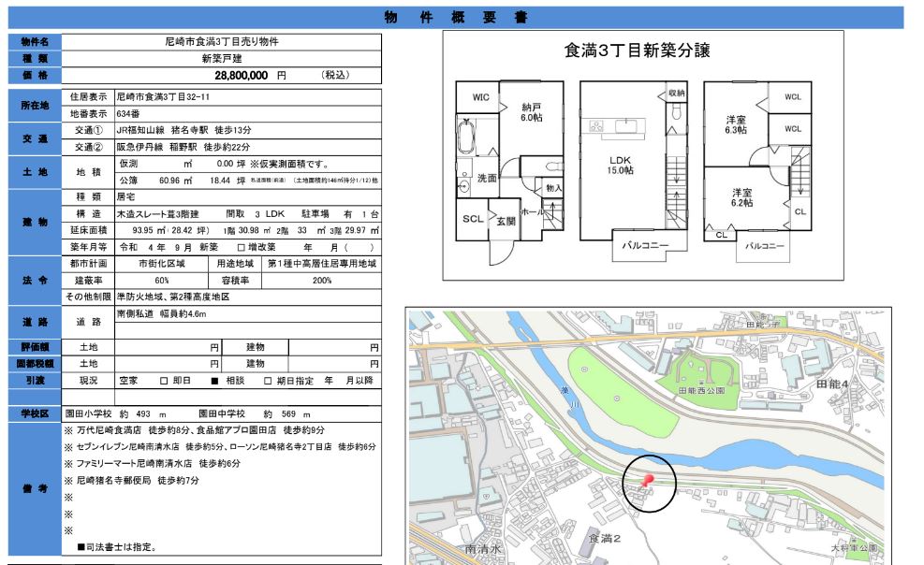Viewport: 924px width, 565px height.
Task: Click the 南清水 label on map
Action: click(x=483, y=548)
